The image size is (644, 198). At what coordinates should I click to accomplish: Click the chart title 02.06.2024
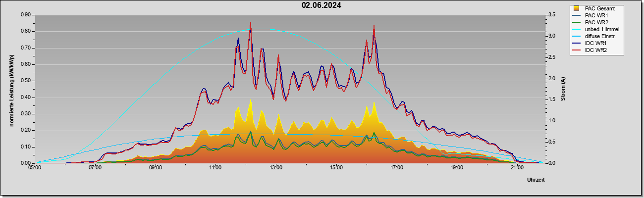(321, 5)
